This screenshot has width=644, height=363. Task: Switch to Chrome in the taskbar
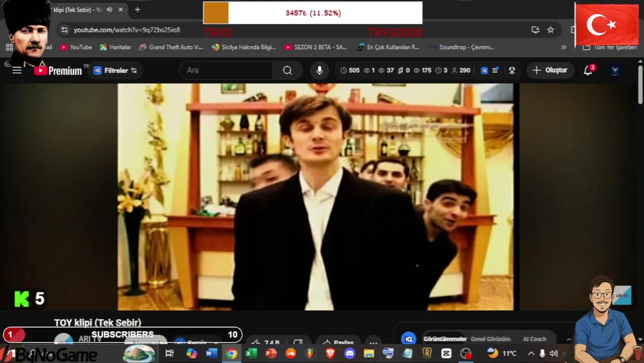(x=231, y=353)
